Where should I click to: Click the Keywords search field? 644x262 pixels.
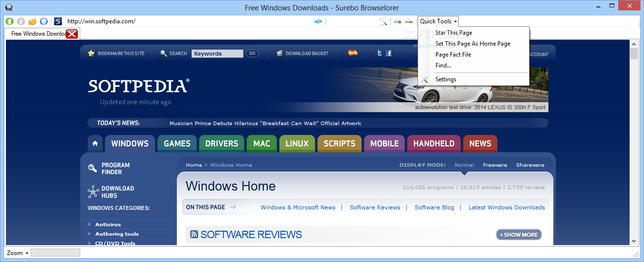(x=217, y=54)
